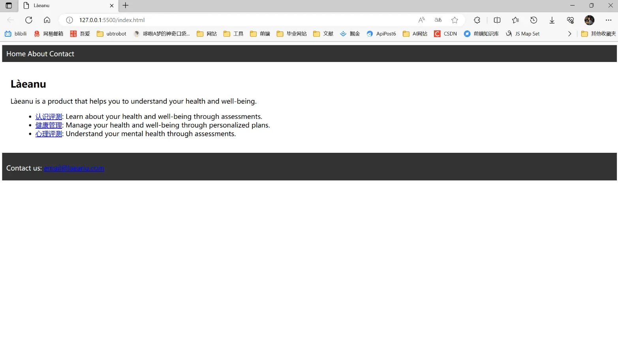
Task: Open the settings and more menu
Action: (x=608, y=20)
